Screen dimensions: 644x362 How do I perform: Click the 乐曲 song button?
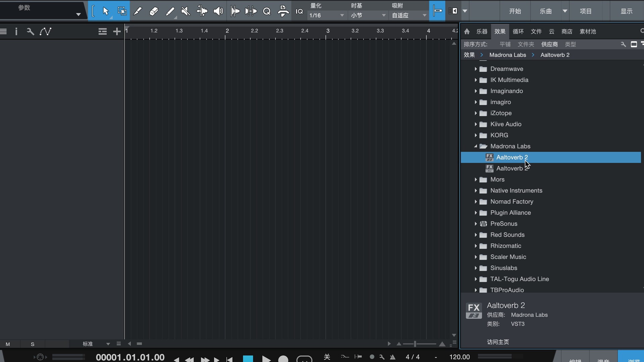[545, 11]
